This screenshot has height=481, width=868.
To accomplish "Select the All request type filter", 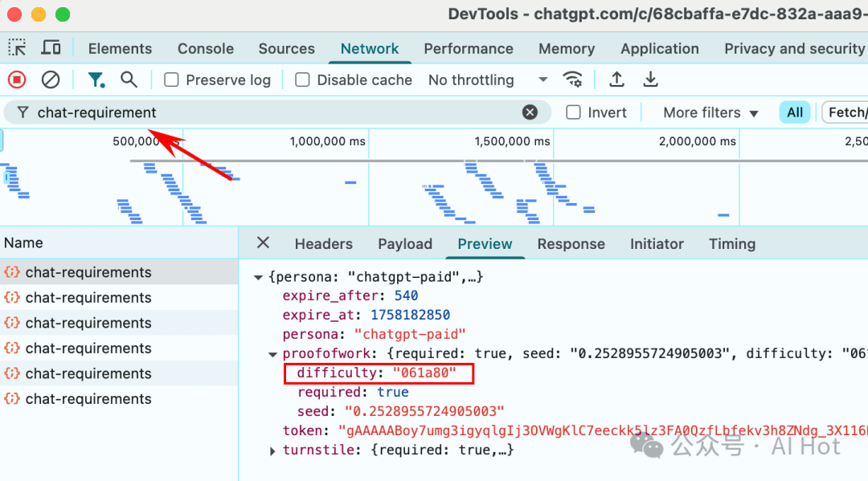I will [795, 112].
